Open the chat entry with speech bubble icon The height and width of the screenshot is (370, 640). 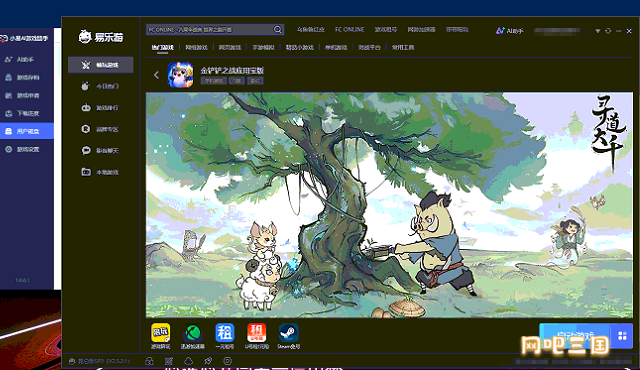click(100, 151)
